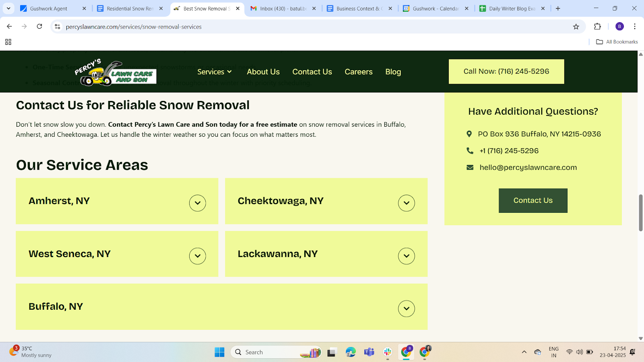The image size is (644, 362).
Task: View site information icon in address bar
Action: pos(58,27)
